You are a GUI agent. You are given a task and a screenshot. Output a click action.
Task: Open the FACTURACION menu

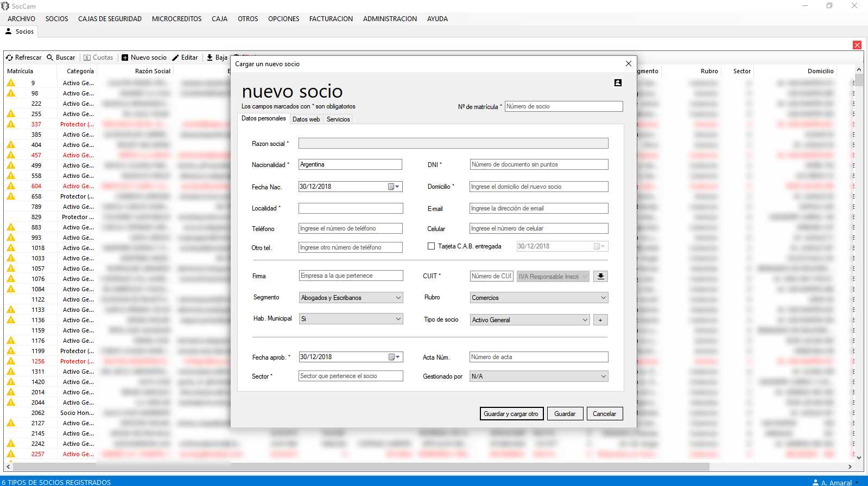tap(331, 18)
